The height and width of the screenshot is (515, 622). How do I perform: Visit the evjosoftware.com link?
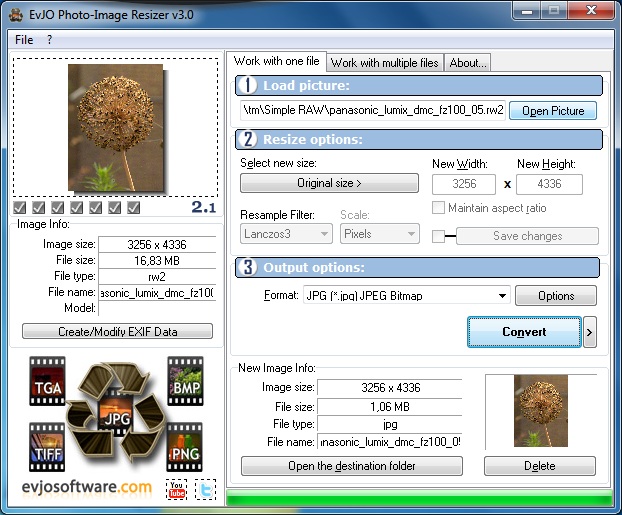(87, 486)
